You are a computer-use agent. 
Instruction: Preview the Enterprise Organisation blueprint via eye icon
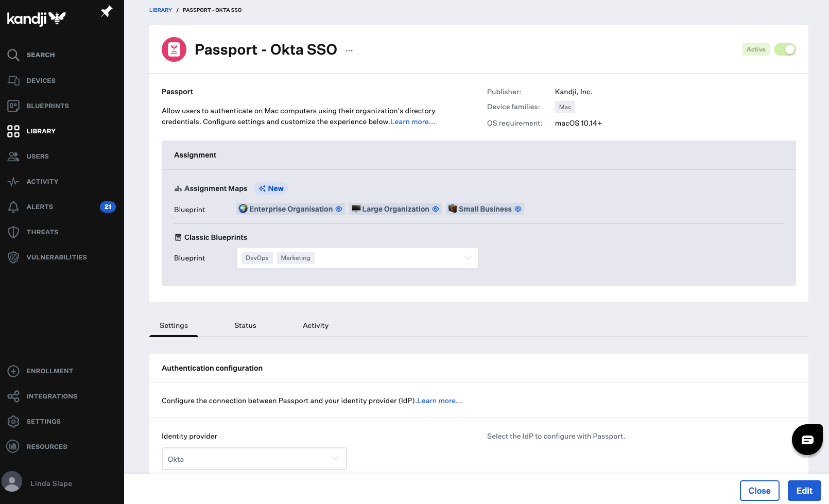(339, 209)
